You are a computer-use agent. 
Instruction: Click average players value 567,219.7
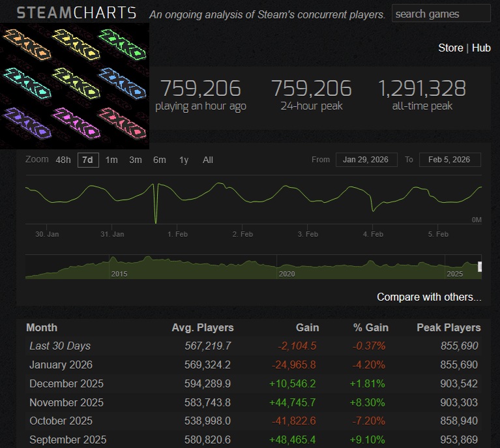tap(208, 346)
